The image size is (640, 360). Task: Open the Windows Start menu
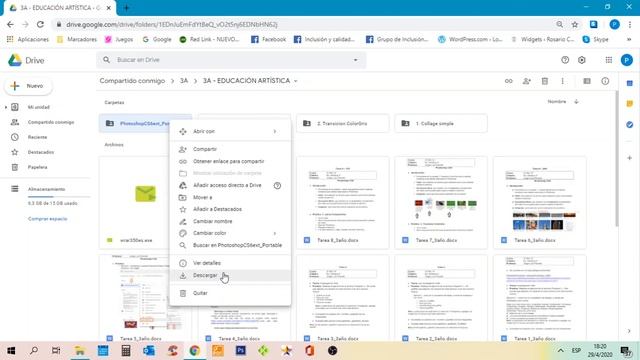pos(11,350)
